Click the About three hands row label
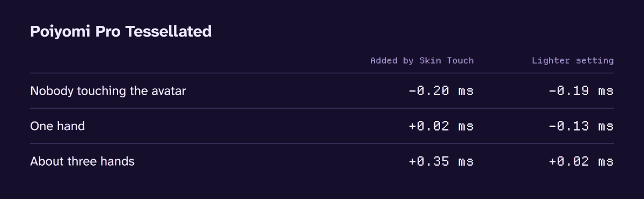Viewport: 644px width, 199px height. tap(82, 161)
